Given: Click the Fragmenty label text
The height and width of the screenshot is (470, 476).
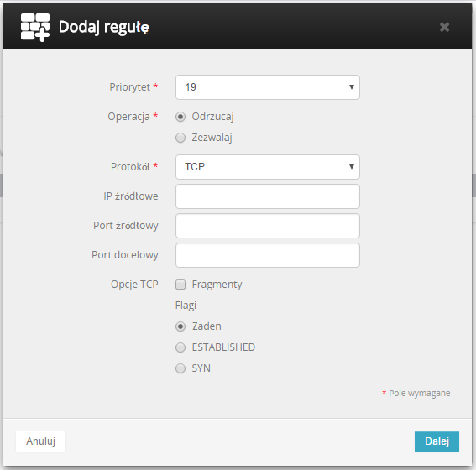Looking at the screenshot, I should pos(217,285).
